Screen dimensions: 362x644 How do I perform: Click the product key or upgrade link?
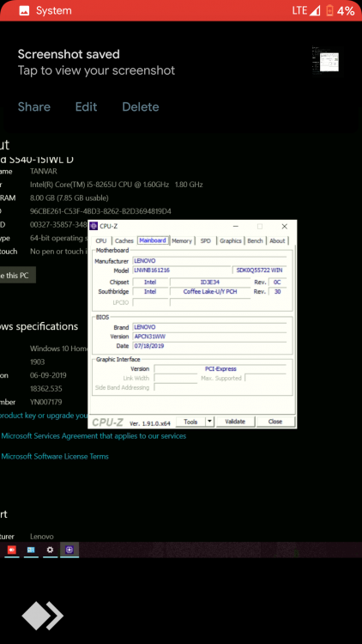coord(44,416)
